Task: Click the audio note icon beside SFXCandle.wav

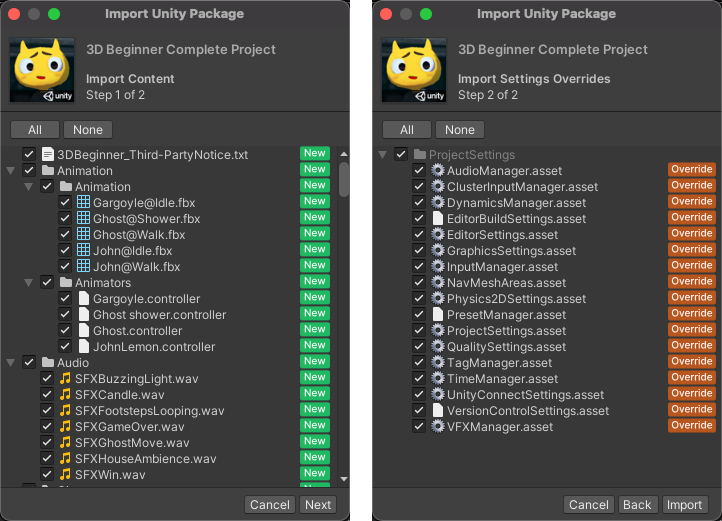Action: pos(65,395)
